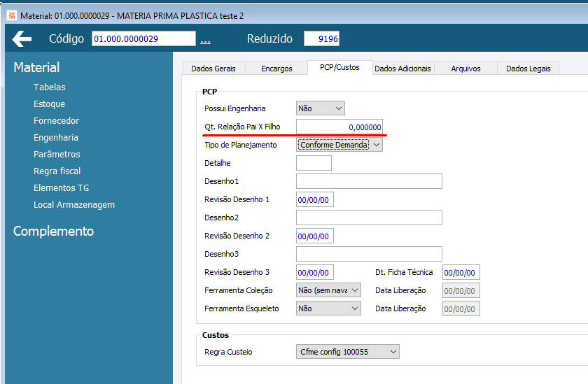588x384 pixels.
Task: Open the Parâmetros sidebar item
Action: click(x=57, y=154)
